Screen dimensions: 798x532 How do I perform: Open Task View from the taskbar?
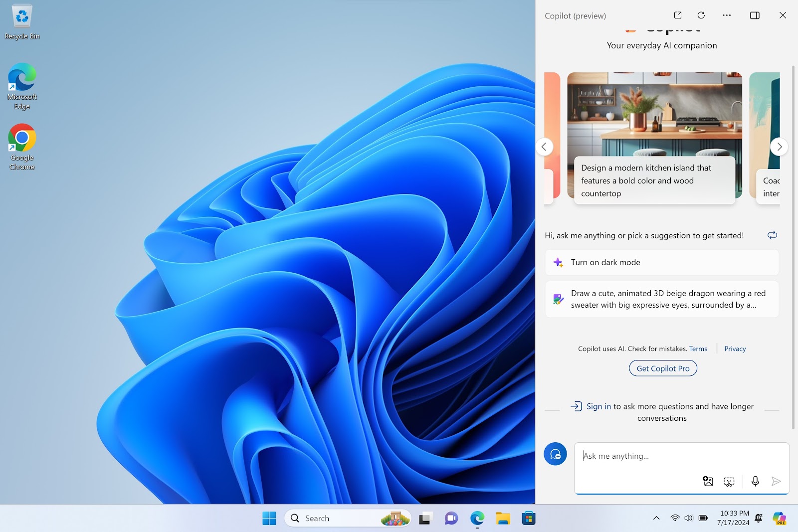point(424,519)
